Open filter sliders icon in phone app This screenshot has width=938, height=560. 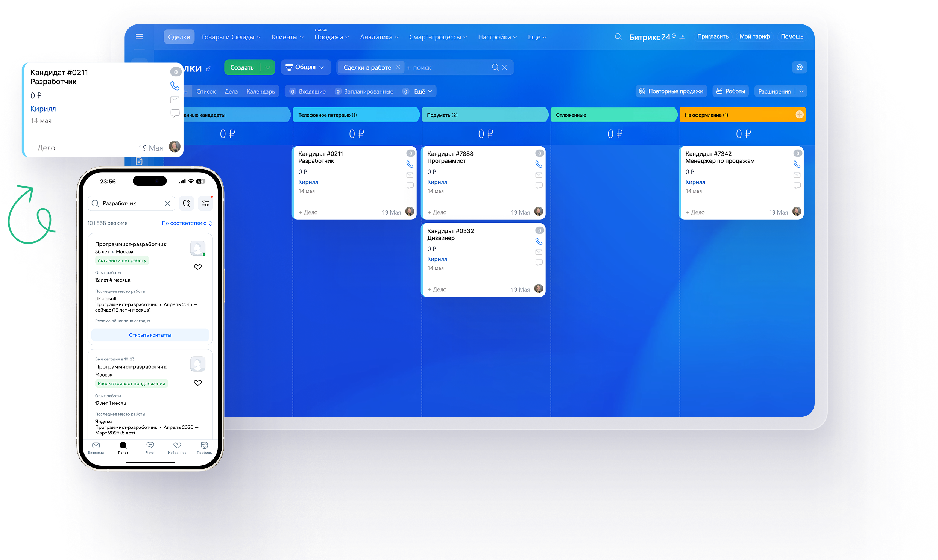(205, 203)
